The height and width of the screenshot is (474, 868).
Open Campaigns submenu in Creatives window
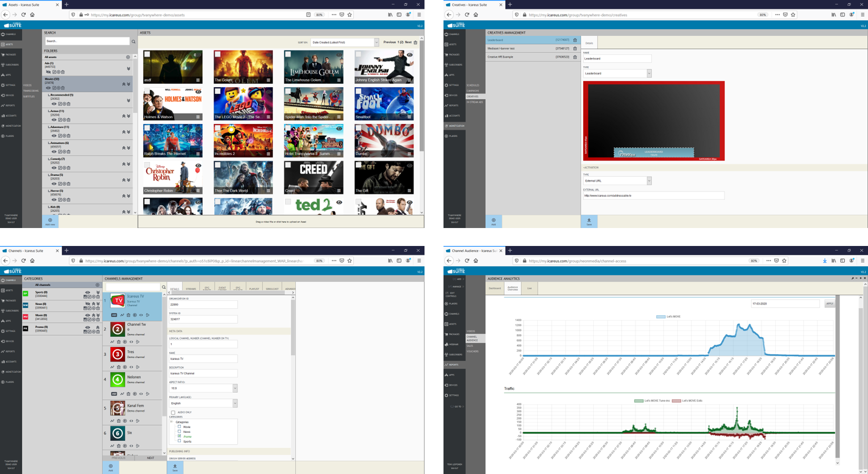click(472, 91)
